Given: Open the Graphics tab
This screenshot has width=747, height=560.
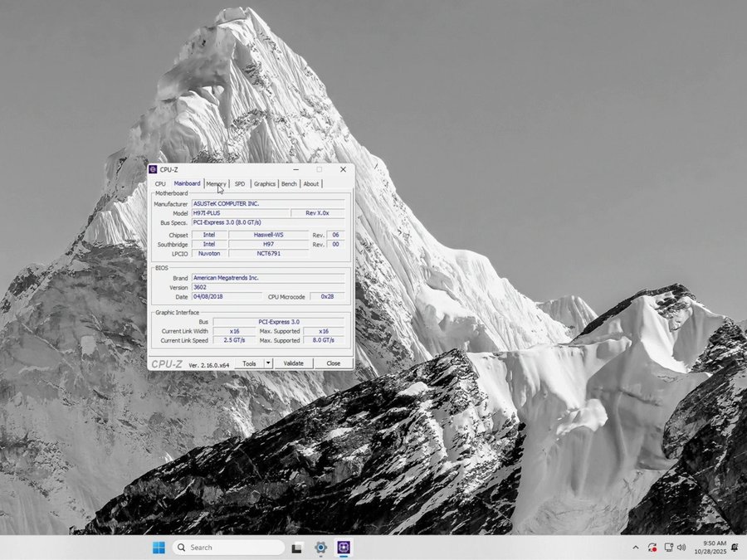Looking at the screenshot, I should tap(265, 183).
